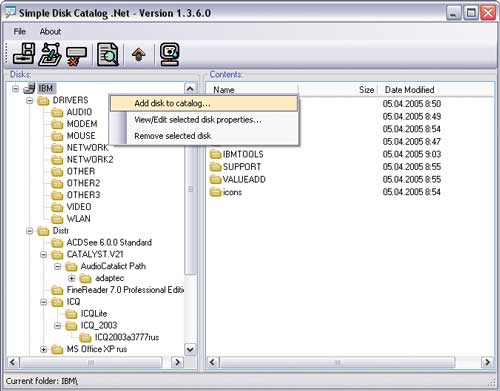
Task: Select the MOUSE folder in tree
Action: 81,136
